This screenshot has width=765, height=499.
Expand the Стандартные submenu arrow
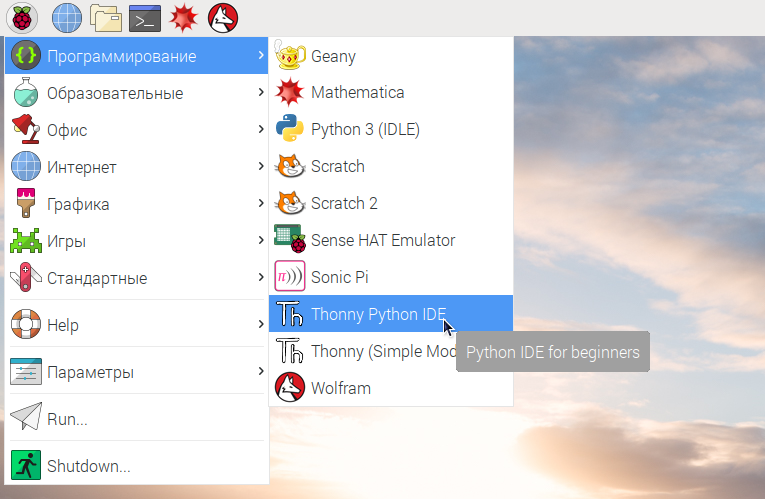[x=261, y=277]
